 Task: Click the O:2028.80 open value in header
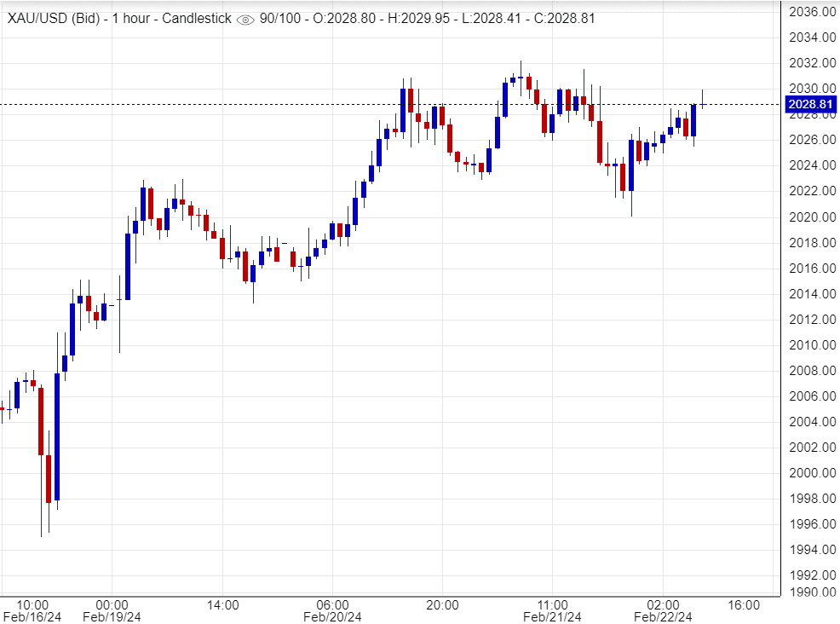(x=340, y=18)
